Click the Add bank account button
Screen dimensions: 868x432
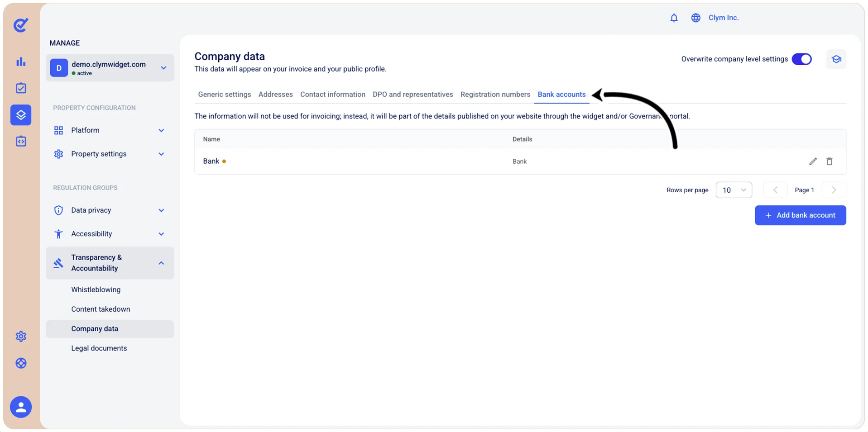[800, 215]
